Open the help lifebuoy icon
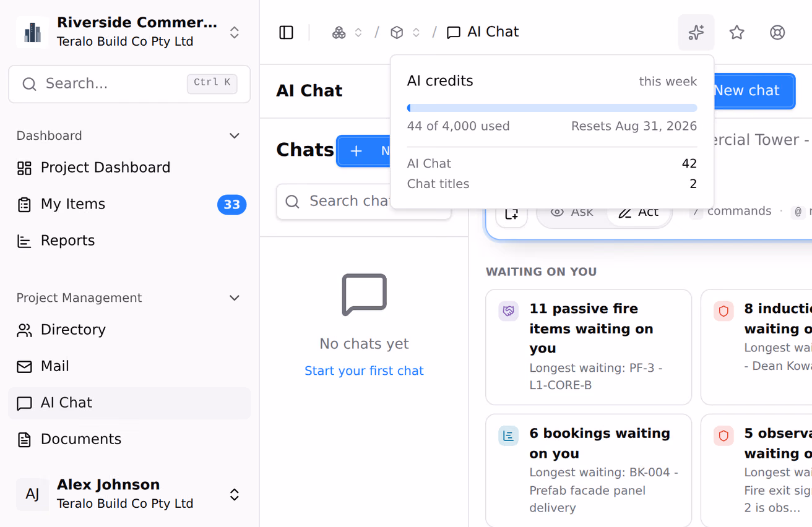The height and width of the screenshot is (527, 812). pos(777,32)
